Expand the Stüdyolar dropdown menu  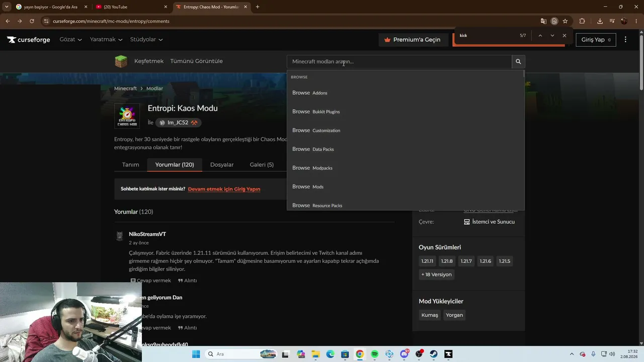pyautogui.click(x=146, y=39)
